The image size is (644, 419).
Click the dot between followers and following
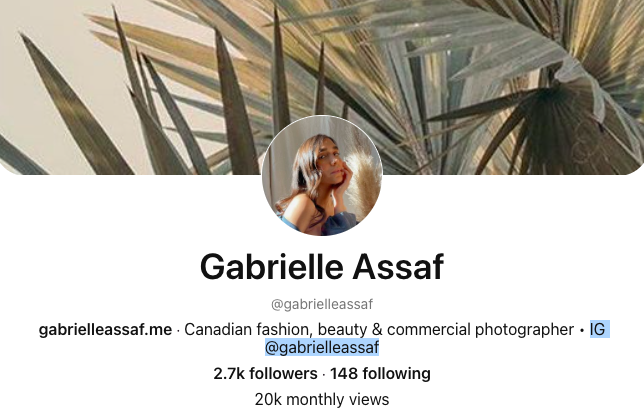coord(324,374)
